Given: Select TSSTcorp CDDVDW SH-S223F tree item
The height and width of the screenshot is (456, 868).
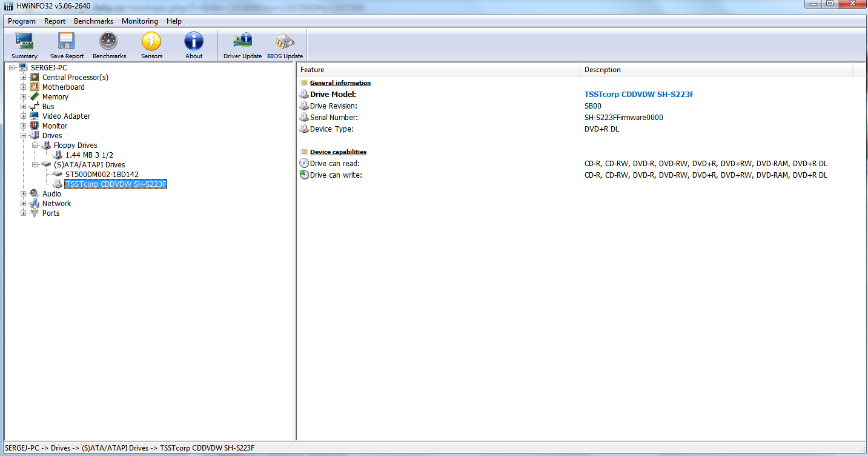Looking at the screenshot, I should [x=116, y=184].
